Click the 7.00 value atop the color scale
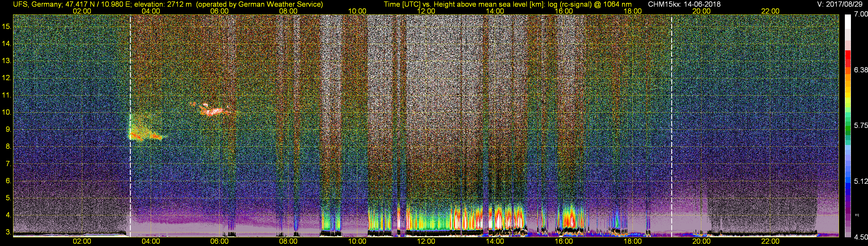This screenshot has width=868, height=246. [x=860, y=14]
